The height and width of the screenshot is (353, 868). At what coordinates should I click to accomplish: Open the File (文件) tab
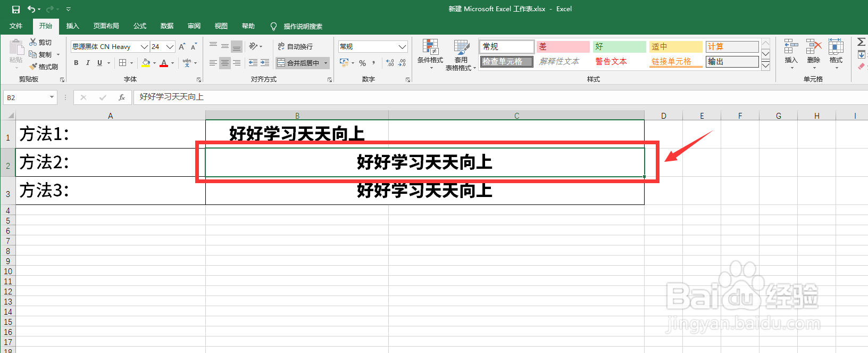click(x=16, y=26)
